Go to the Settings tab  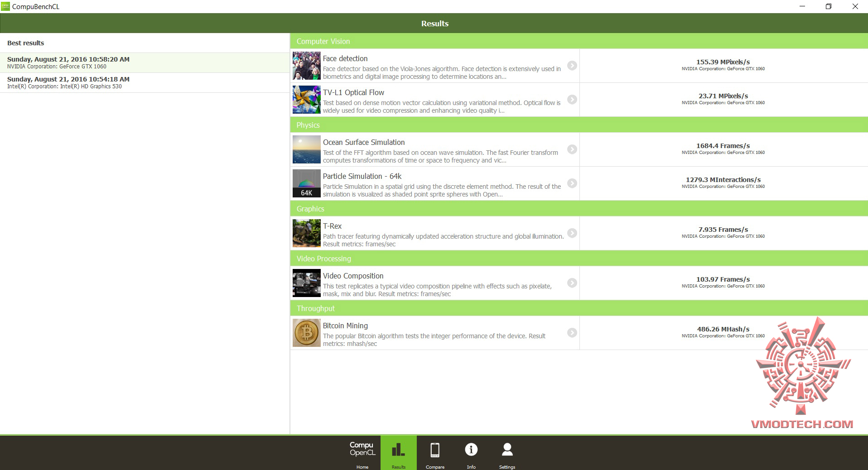coord(507,453)
